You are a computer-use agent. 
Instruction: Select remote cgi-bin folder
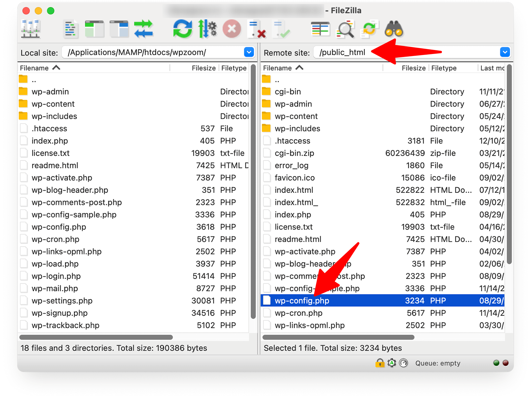point(383,92)
